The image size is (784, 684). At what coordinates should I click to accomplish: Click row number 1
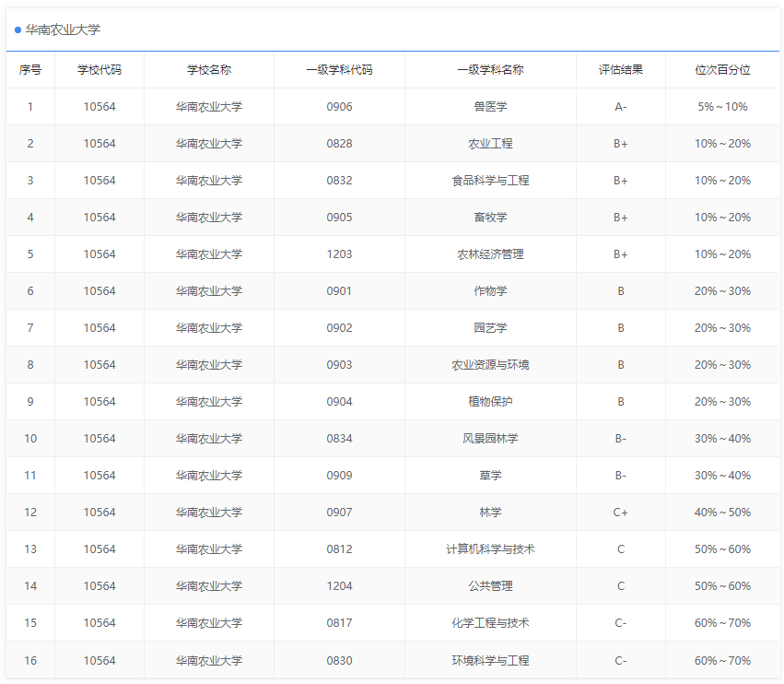pos(30,107)
